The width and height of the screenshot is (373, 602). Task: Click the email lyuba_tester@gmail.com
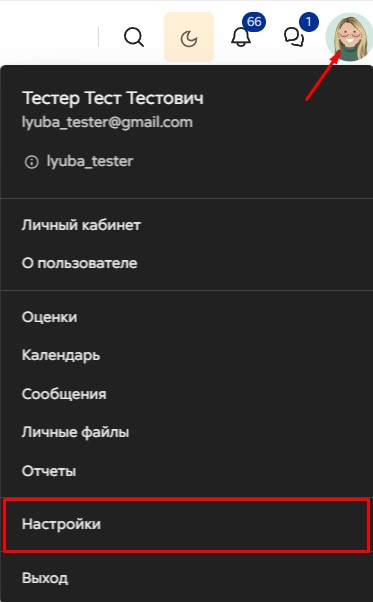[107, 122]
